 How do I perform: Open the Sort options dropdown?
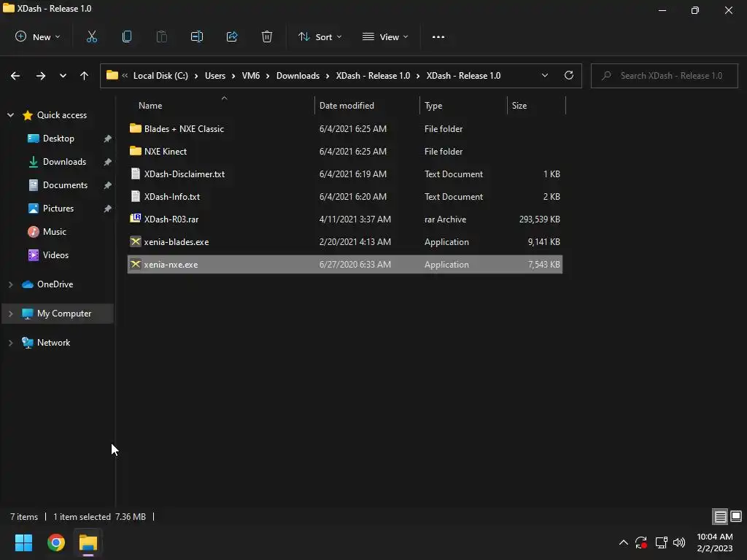(x=320, y=36)
